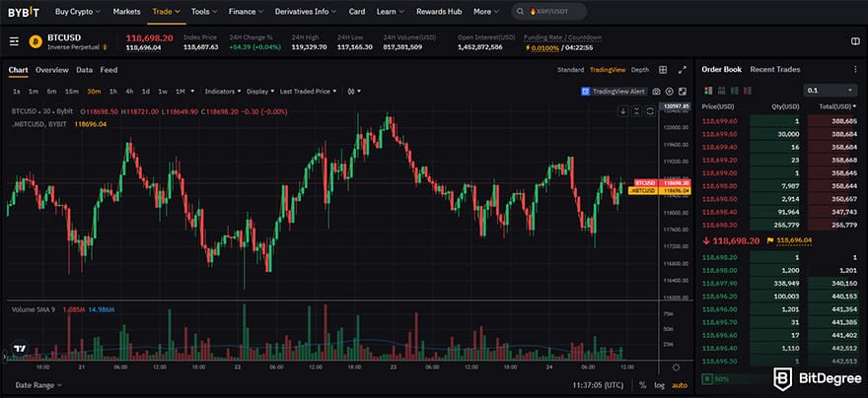Open the panel layout icon at top right
The width and height of the screenshot is (868, 398).
coord(855,41)
